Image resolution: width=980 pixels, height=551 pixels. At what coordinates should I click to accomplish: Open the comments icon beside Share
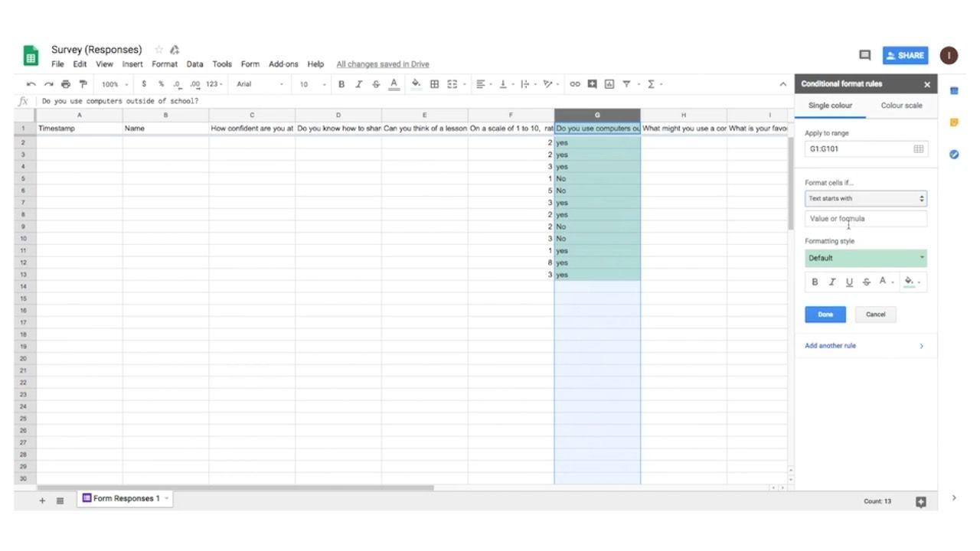point(864,55)
